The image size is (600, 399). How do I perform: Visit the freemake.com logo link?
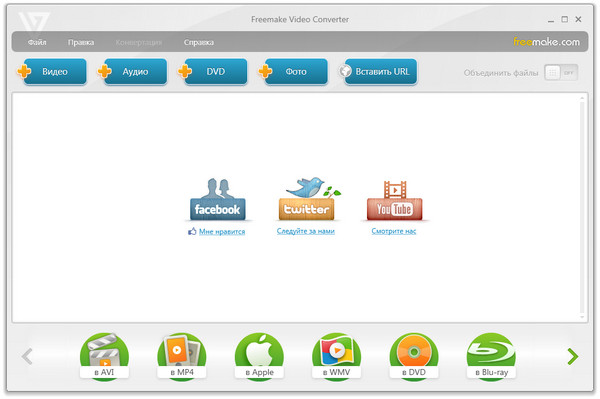coord(546,42)
